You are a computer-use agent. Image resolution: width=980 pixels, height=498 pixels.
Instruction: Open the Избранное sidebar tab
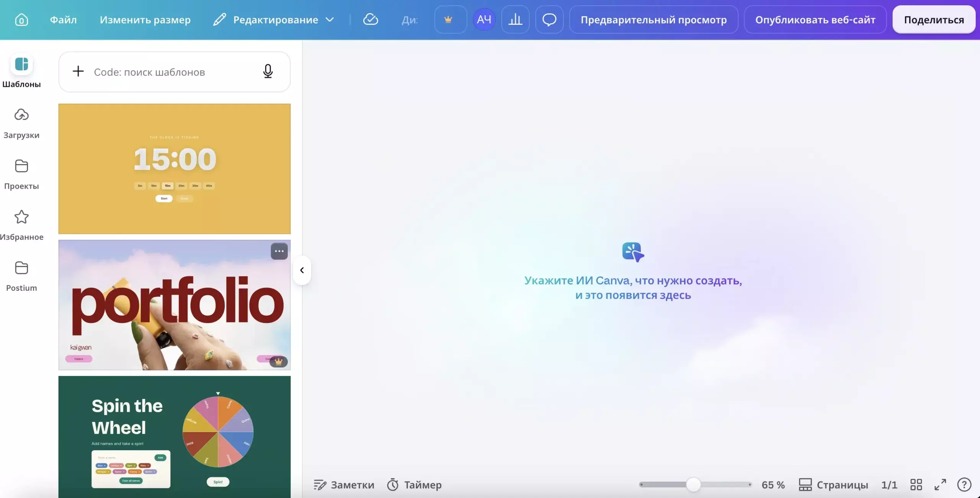[x=21, y=225]
